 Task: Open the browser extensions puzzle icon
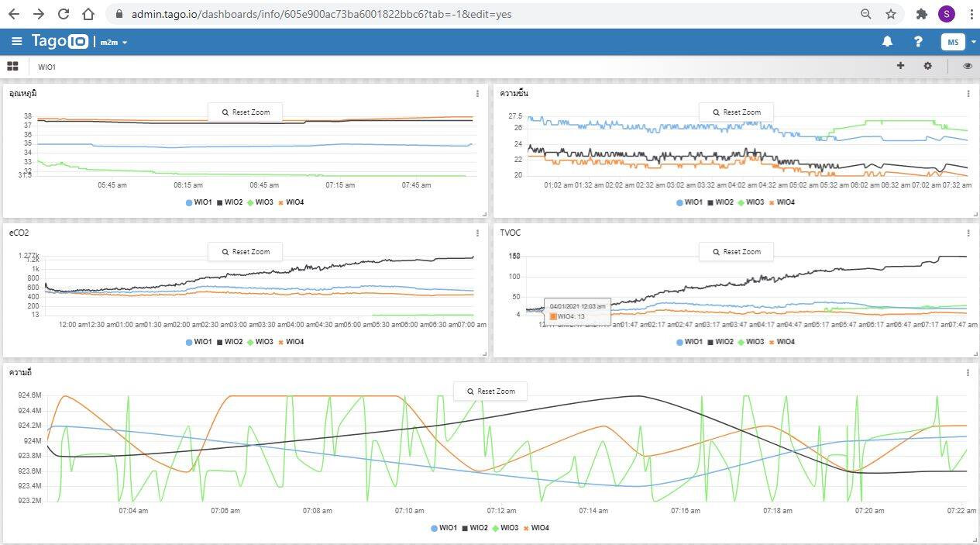921,14
